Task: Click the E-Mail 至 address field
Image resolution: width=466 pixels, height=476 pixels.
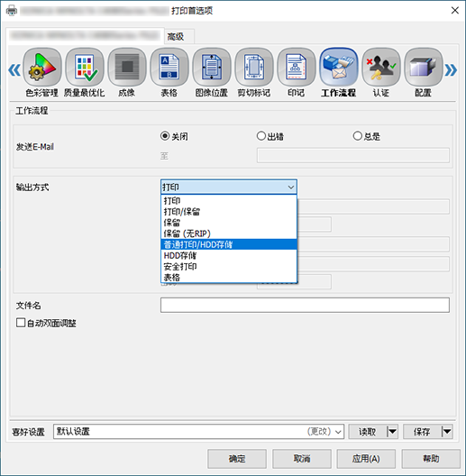Action: 353,155
